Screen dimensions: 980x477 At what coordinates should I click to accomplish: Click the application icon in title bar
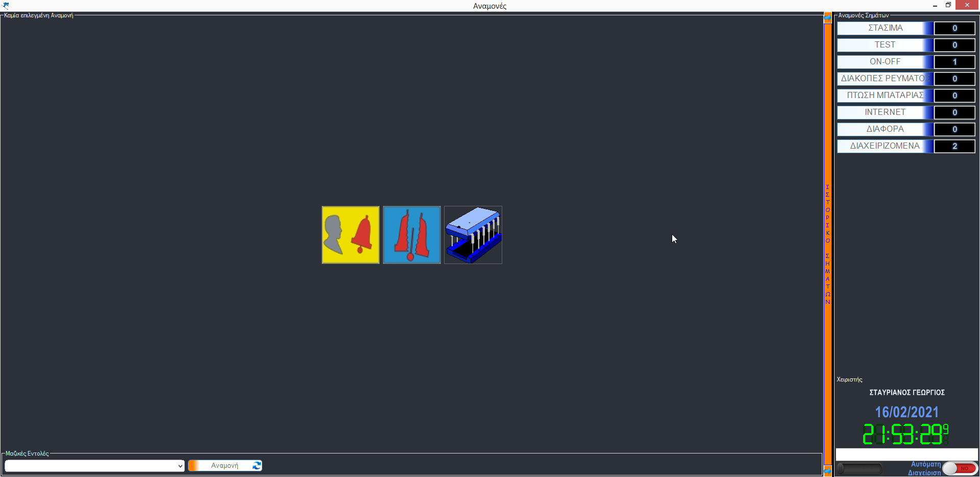(x=6, y=5)
